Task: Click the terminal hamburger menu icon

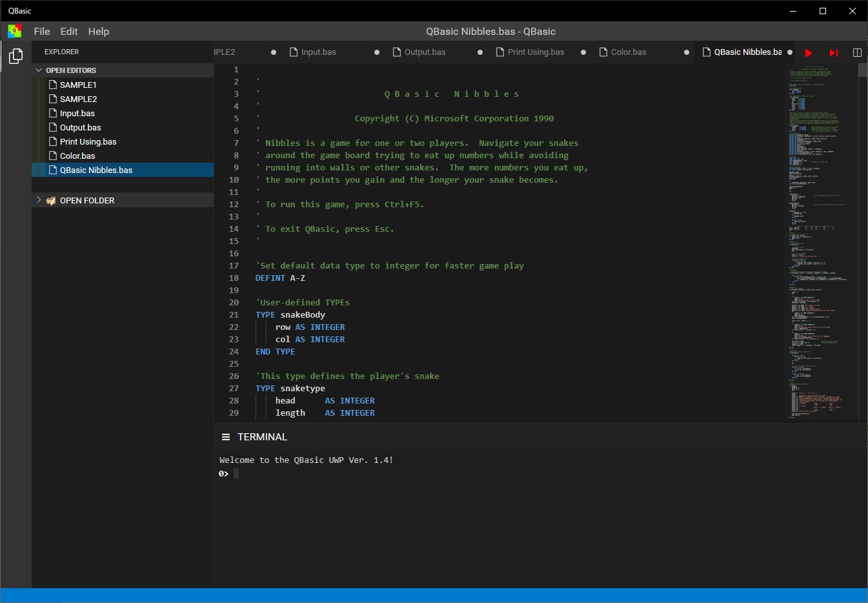Action: (226, 437)
